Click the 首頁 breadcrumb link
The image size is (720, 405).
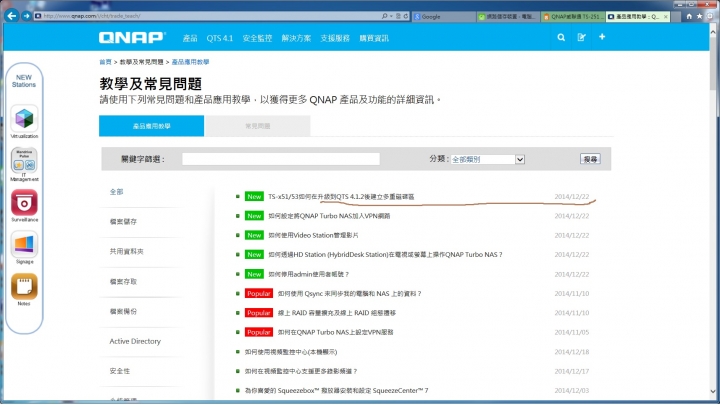pyautogui.click(x=105, y=62)
